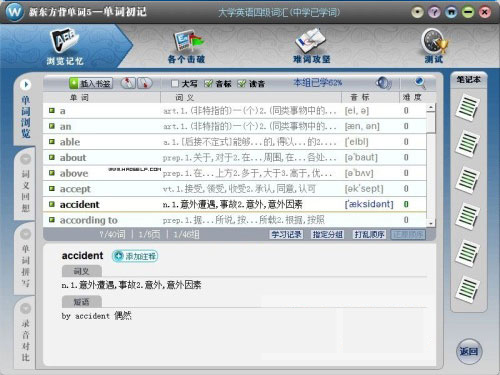Click the arrow circle above 词义回想

26,159
